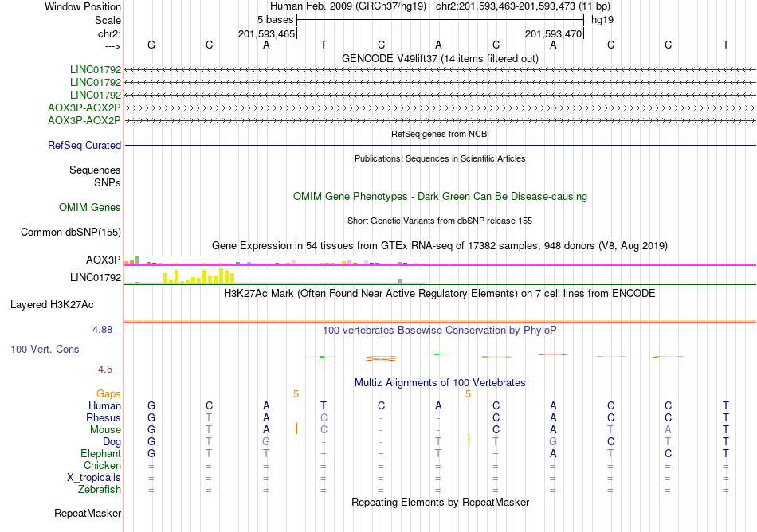Click the Human Feb. 2009 (GRCh37/hg19) heading

348,6
